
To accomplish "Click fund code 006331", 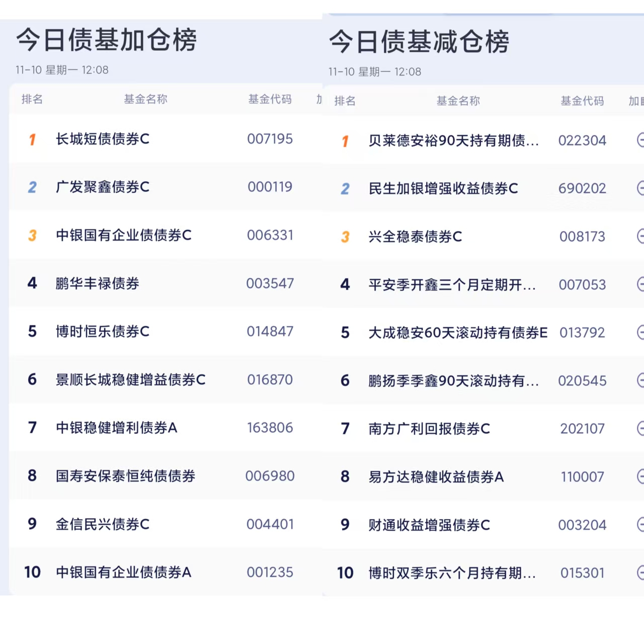I will point(270,235).
